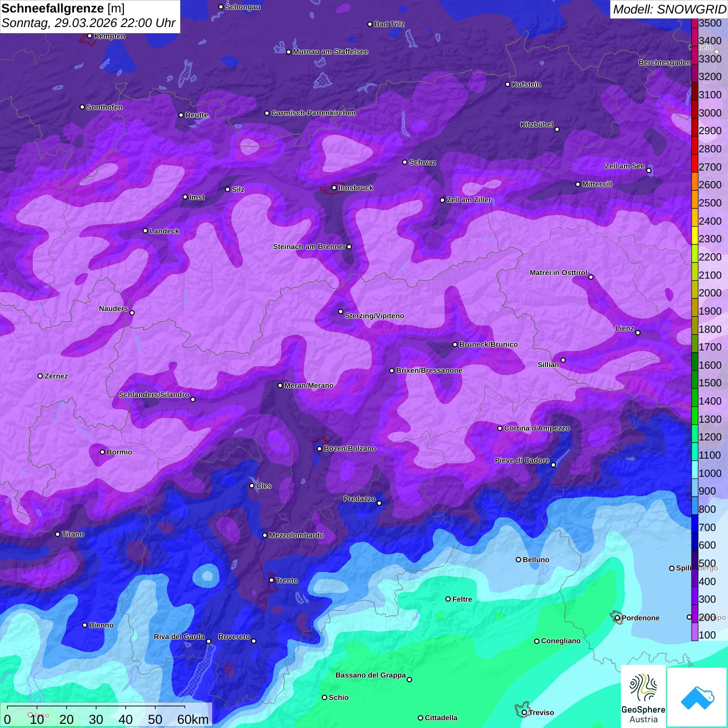Click the Zernez map label
This screenshot has width=728, height=728.
pos(56,376)
